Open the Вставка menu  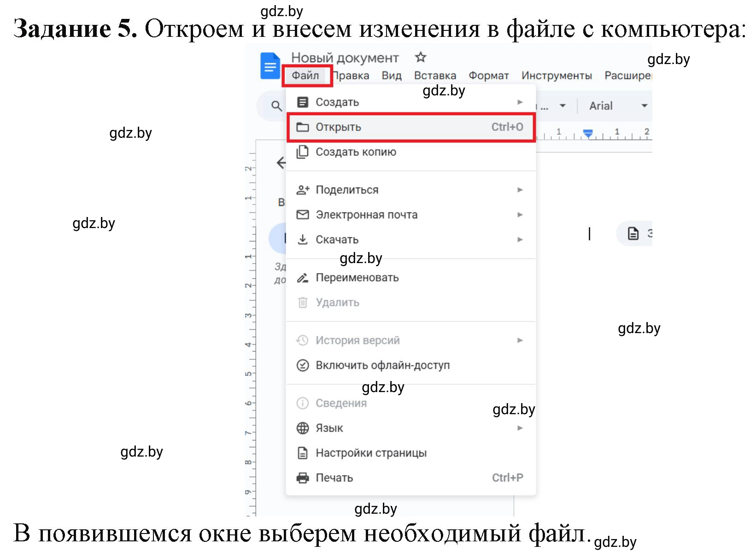point(435,76)
